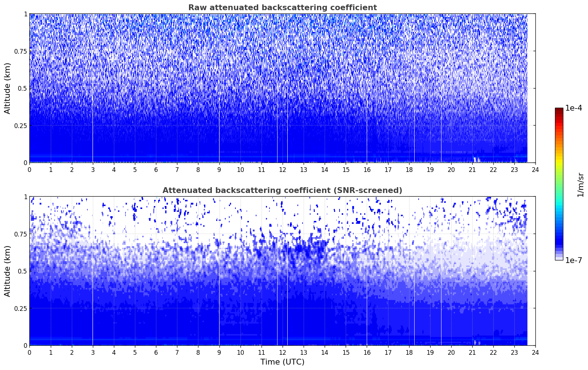Click the '1e-4' colorbar maximum label
588x370 pixels.
573,108
